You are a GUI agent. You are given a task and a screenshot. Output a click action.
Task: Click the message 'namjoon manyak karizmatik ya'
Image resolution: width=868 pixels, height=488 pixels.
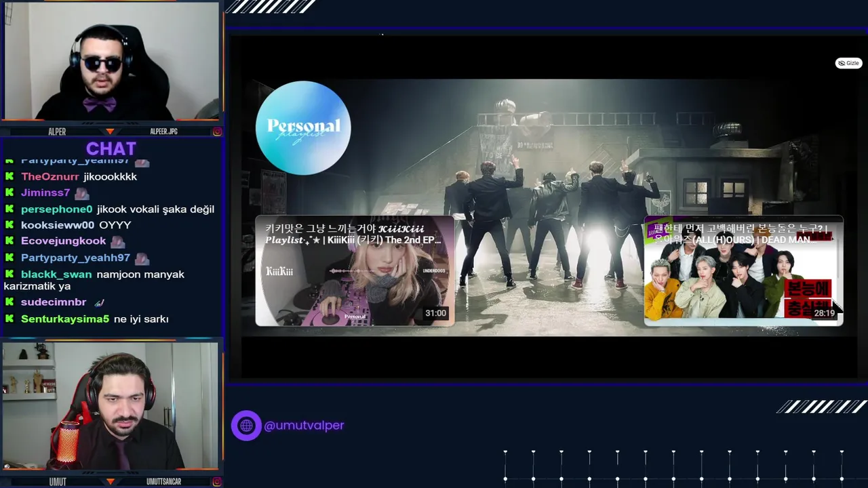(94, 280)
